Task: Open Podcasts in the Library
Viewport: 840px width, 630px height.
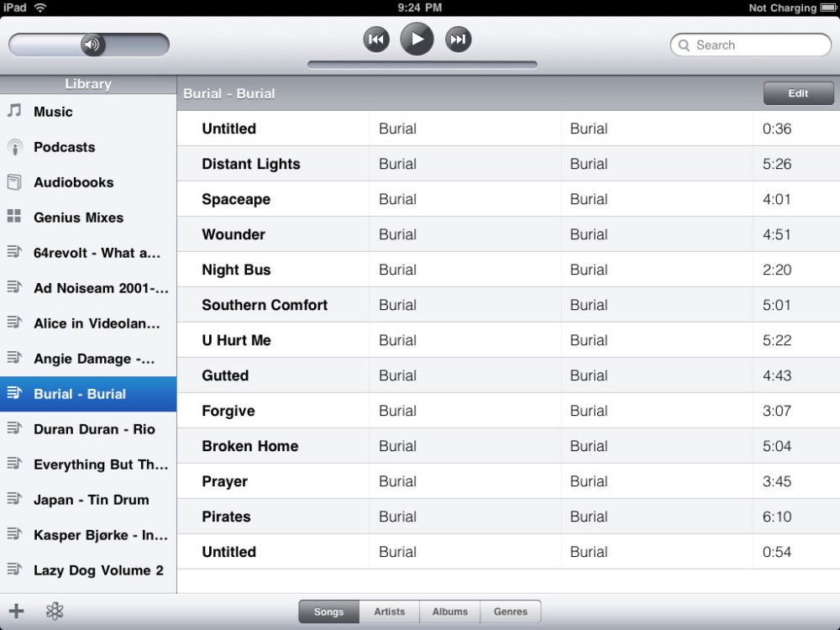Action: [x=88, y=147]
